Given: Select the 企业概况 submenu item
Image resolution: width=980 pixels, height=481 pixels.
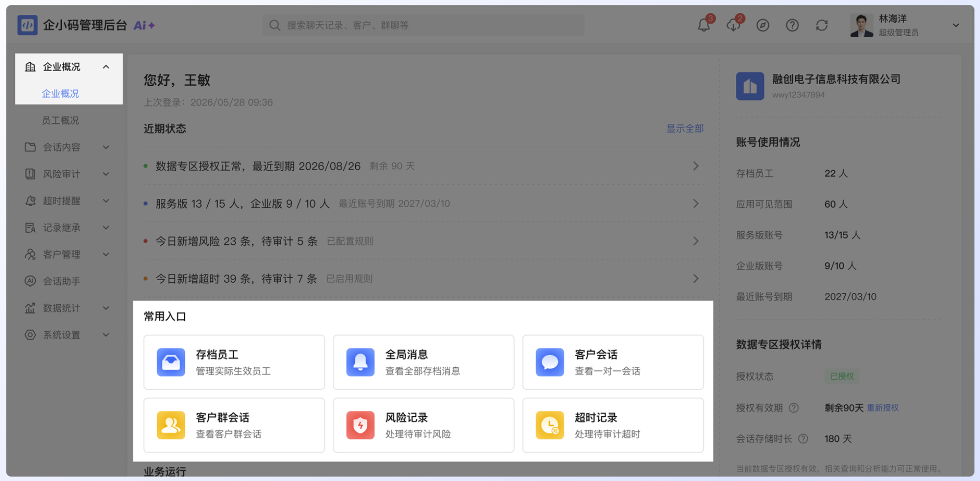Looking at the screenshot, I should tap(60, 94).
